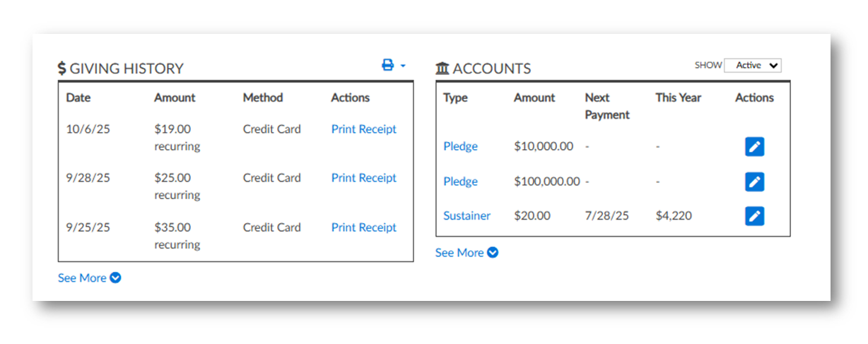Open the Show Active accounts dropdown
This screenshot has width=868, height=344.
pyautogui.click(x=753, y=66)
